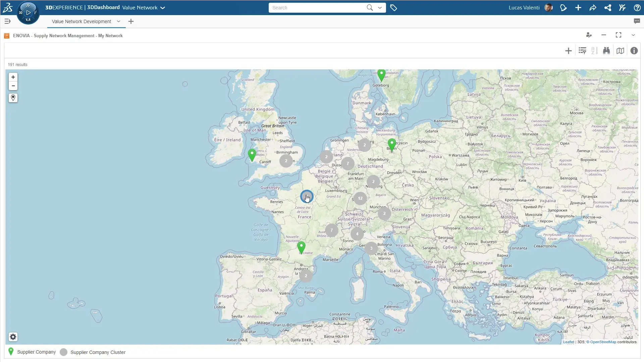Image resolution: width=644 pixels, height=362 pixels.
Task: Open map settings gear icon
Action: click(x=13, y=337)
